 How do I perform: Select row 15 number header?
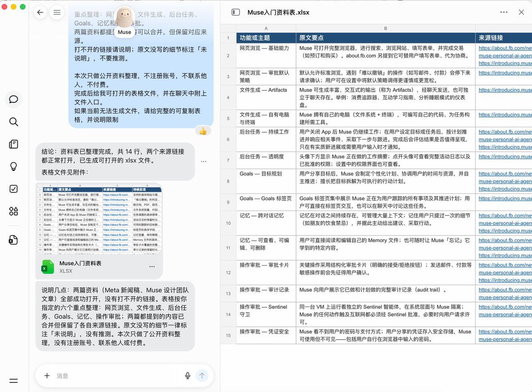point(228,335)
